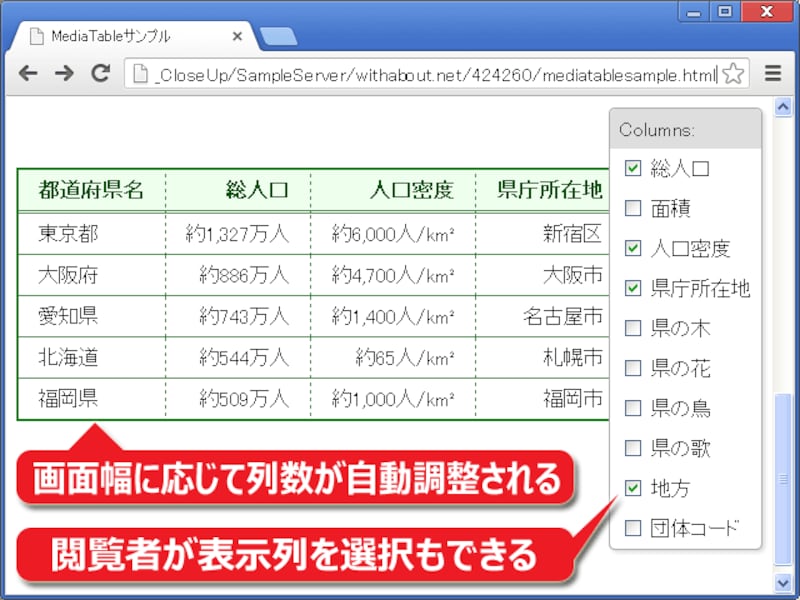Image resolution: width=800 pixels, height=600 pixels.
Task: Select the 東京都 cell
Action: click(91, 234)
